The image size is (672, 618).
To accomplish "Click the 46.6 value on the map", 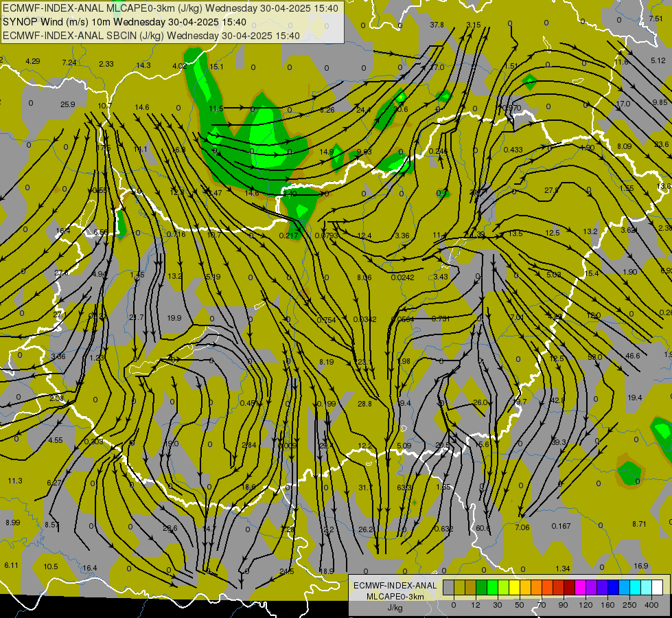I will (x=633, y=356).
